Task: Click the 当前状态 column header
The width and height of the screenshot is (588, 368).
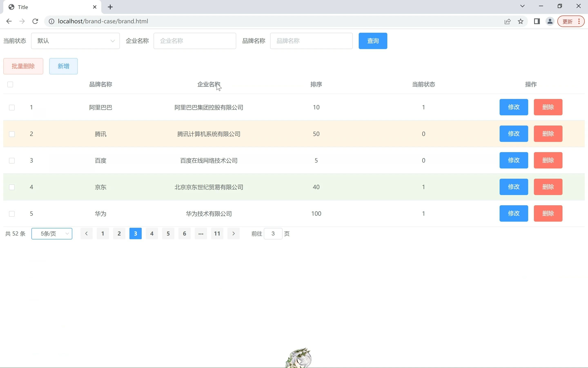Action: click(423, 84)
